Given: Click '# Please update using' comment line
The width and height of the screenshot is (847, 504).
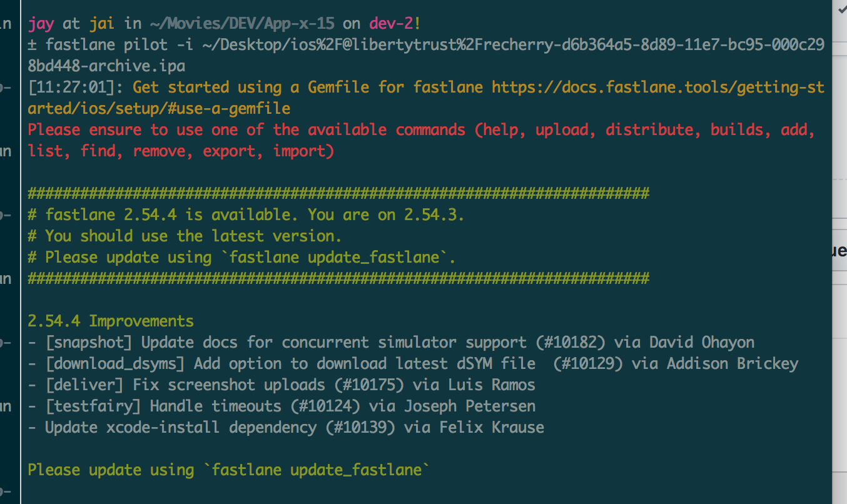Looking at the screenshot, I should click(x=242, y=258).
